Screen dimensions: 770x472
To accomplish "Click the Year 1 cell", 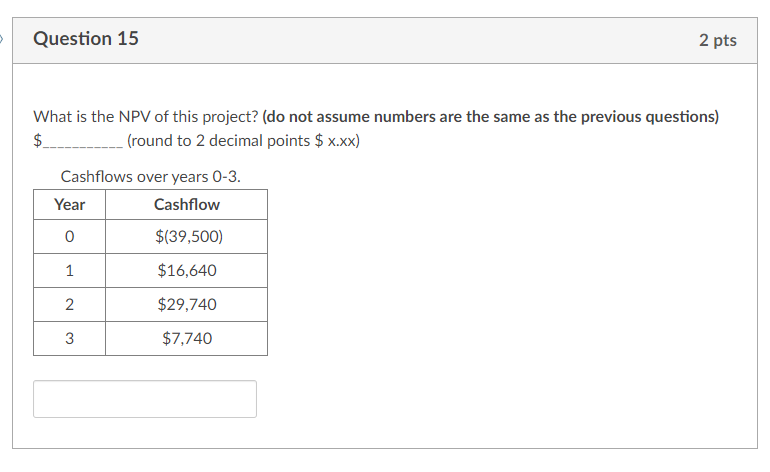I will (x=69, y=270).
